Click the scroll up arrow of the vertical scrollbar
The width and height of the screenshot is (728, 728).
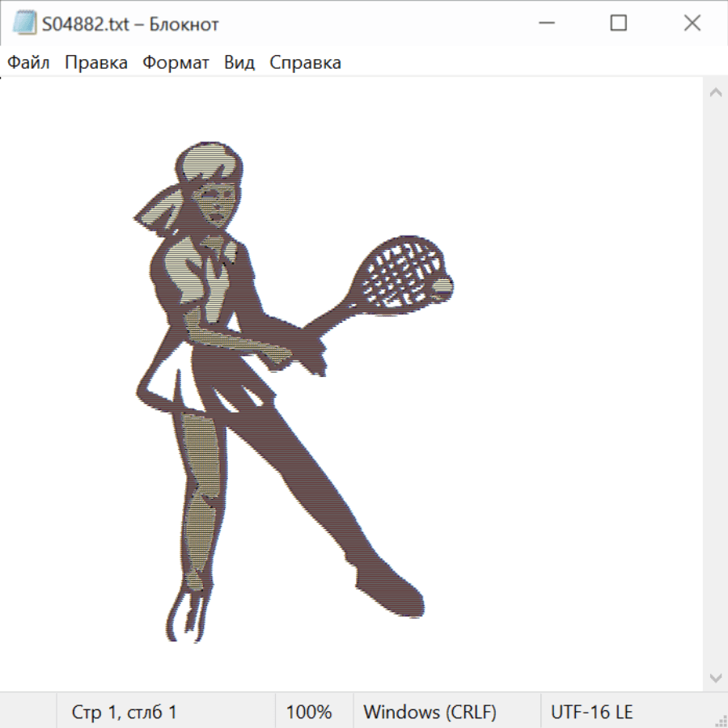pyautogui.click(x=715, y=93)
